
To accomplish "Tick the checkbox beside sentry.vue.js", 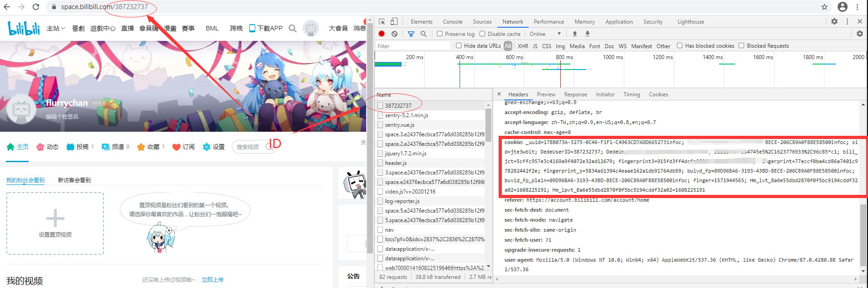I will [x=380, y=124].
